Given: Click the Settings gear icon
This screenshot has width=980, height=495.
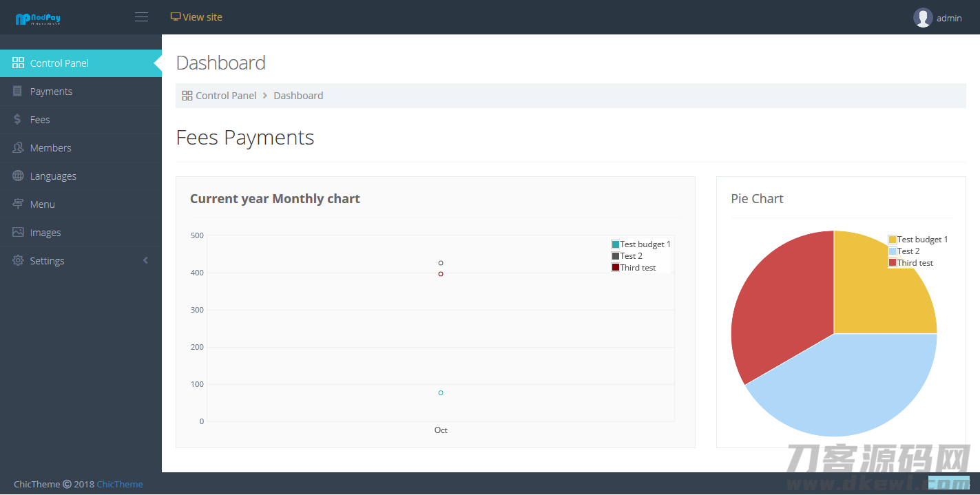Looking at the screenshot, I should point(18,261).
